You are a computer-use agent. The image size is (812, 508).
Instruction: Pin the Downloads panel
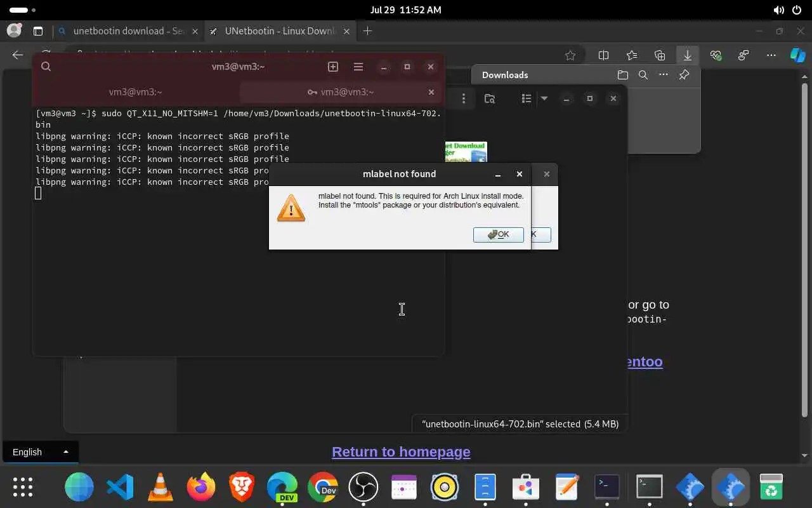click(684, 75)
